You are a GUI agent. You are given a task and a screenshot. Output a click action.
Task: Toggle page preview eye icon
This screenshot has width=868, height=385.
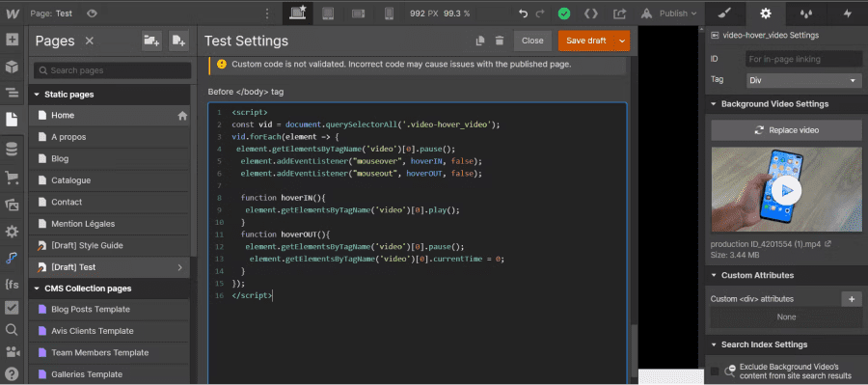point(93,14)
